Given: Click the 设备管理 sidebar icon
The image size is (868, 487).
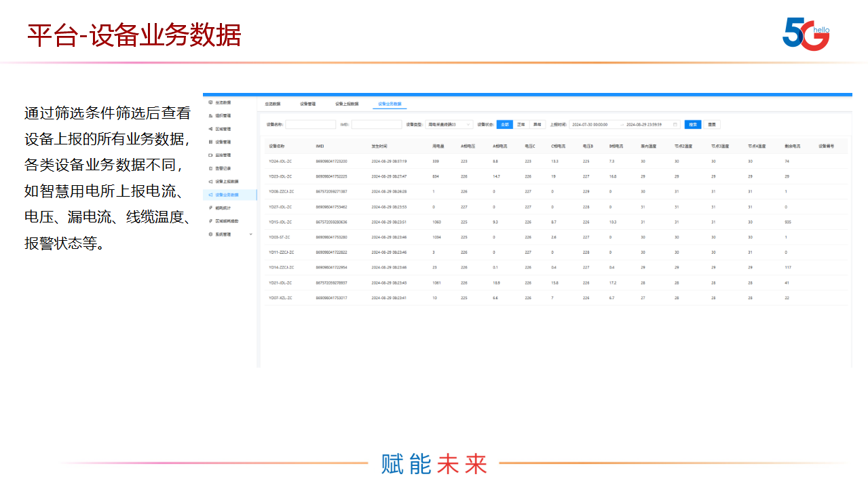Looking at the screenshot, I should [x=210, y=142].
